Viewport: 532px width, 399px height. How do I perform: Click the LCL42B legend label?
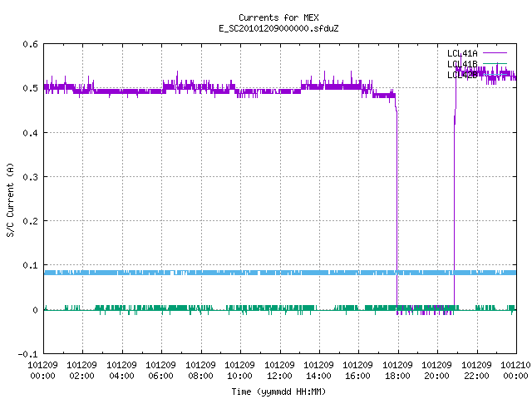462,75
